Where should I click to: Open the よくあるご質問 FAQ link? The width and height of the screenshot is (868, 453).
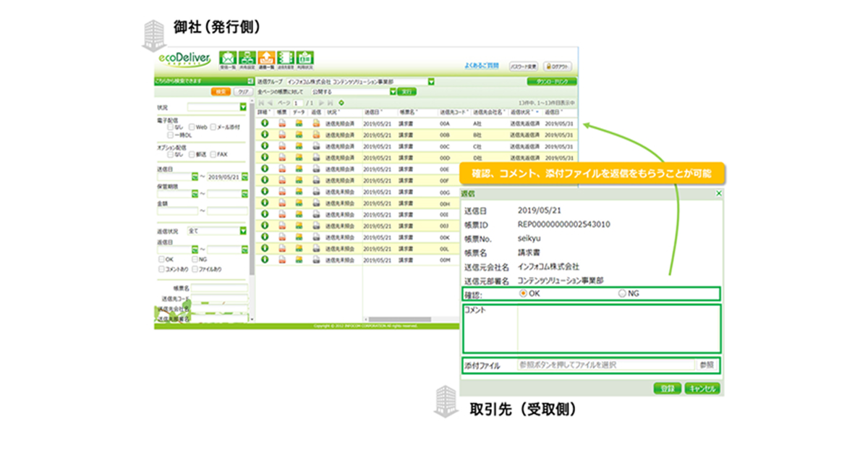point(482,65)
